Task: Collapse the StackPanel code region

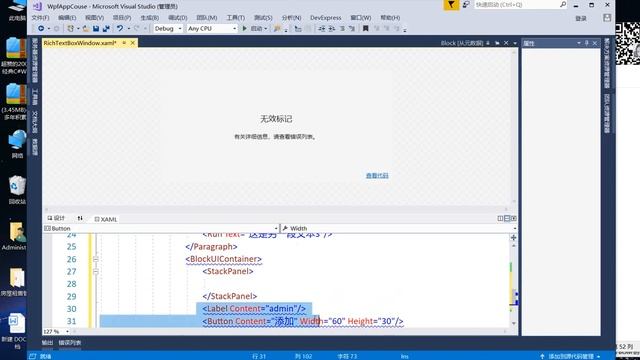Action: click(x=96, y=271)
